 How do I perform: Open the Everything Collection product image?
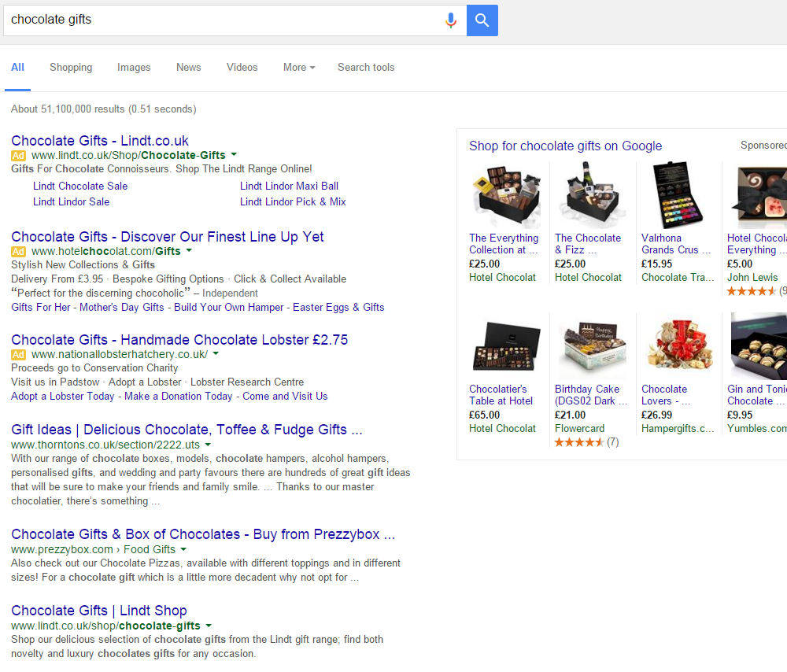[x=506, y=196]
